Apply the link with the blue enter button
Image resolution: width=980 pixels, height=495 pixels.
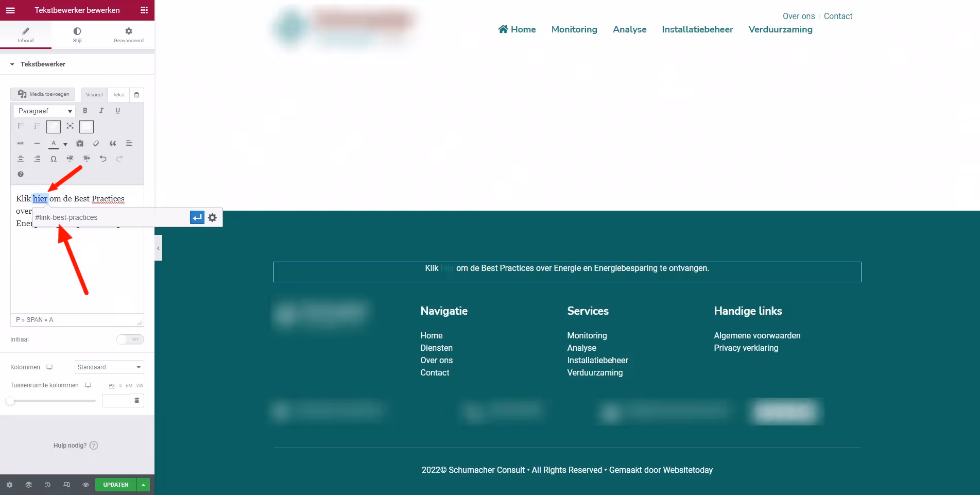(197, 217)
